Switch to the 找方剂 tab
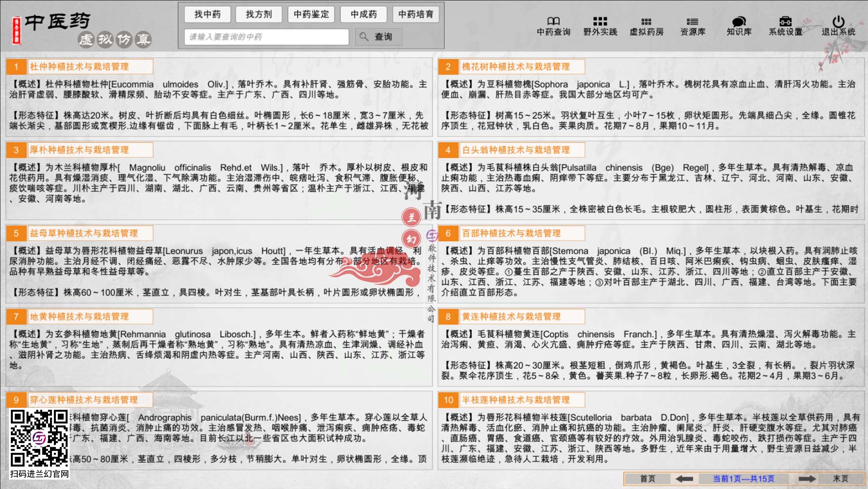 pyautogui.click(x=259, y=14)
